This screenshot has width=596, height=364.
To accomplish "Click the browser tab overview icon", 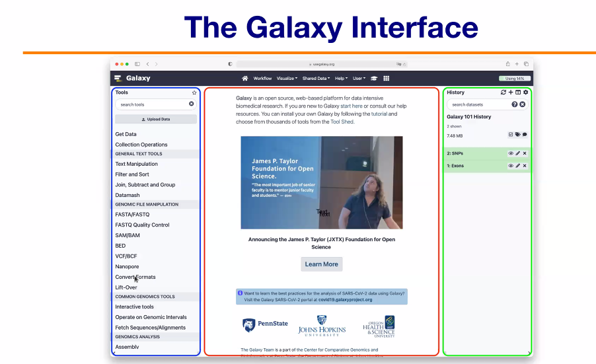I will [527, 64].
